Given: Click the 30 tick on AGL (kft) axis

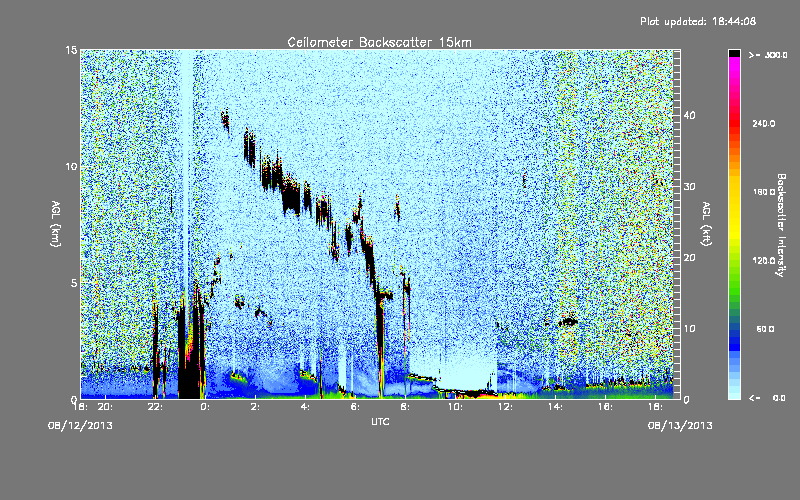Looking at the screenshot, I should tap(689, 187).
